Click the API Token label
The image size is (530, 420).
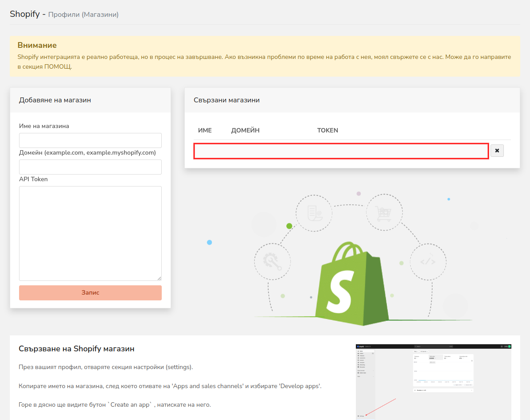34,179
